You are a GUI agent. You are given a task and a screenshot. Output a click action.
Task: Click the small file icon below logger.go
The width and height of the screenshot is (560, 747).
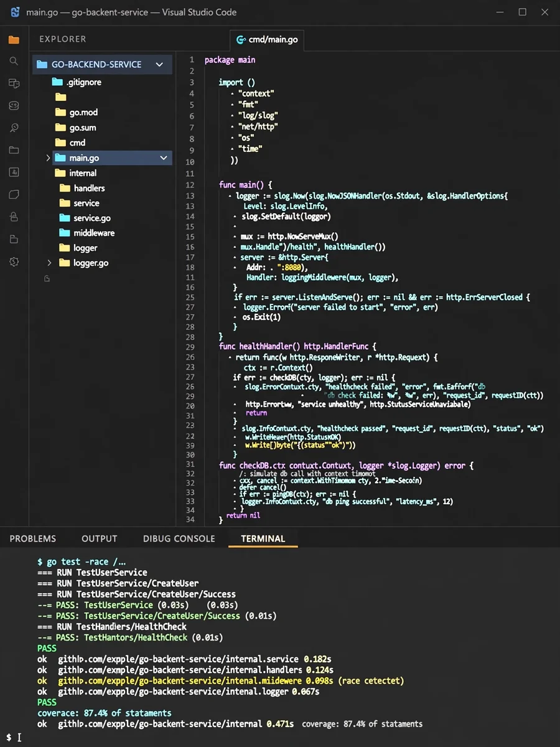click(47, 279)
